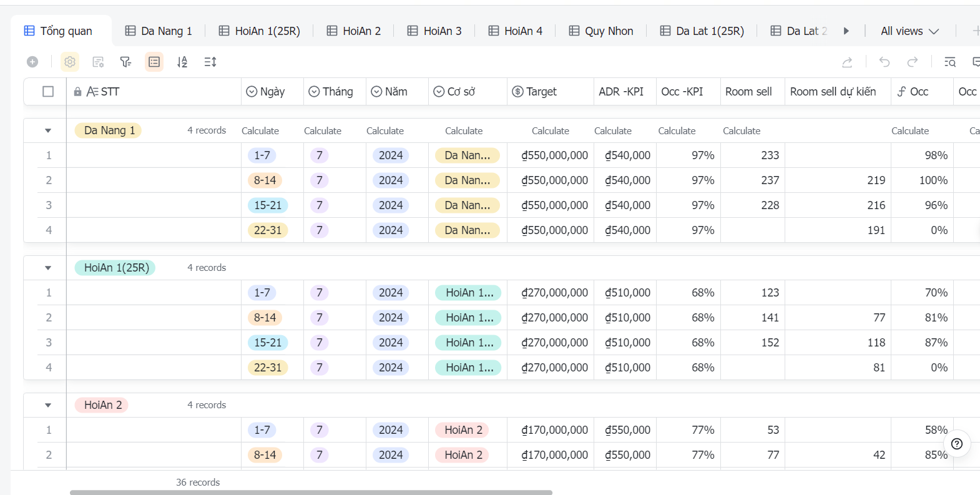The height and width of the screenshot is (495, 980).
Task: Open Calculate dropdown under Target column
Action: pyautogui.click(x=550, y=131)
